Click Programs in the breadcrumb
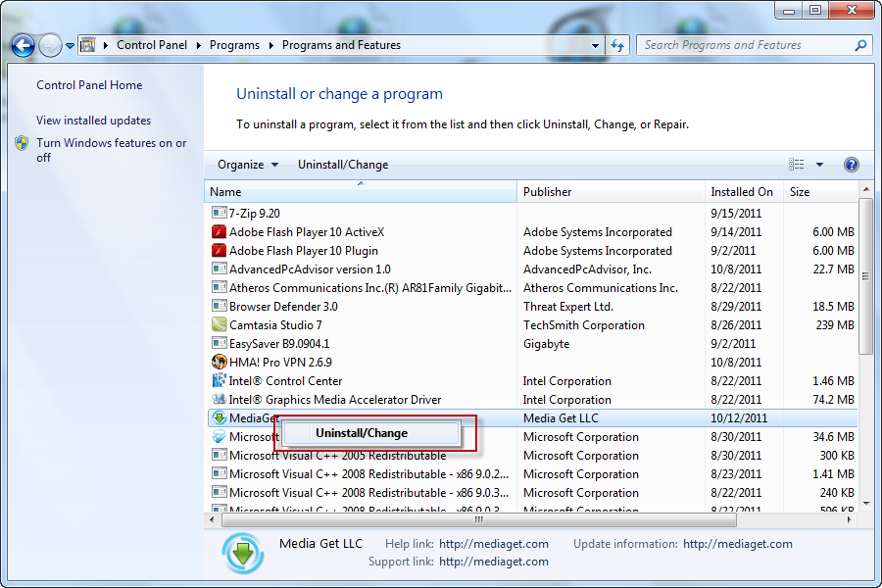This screenshot has height=588, width=882. coord(234,45)
